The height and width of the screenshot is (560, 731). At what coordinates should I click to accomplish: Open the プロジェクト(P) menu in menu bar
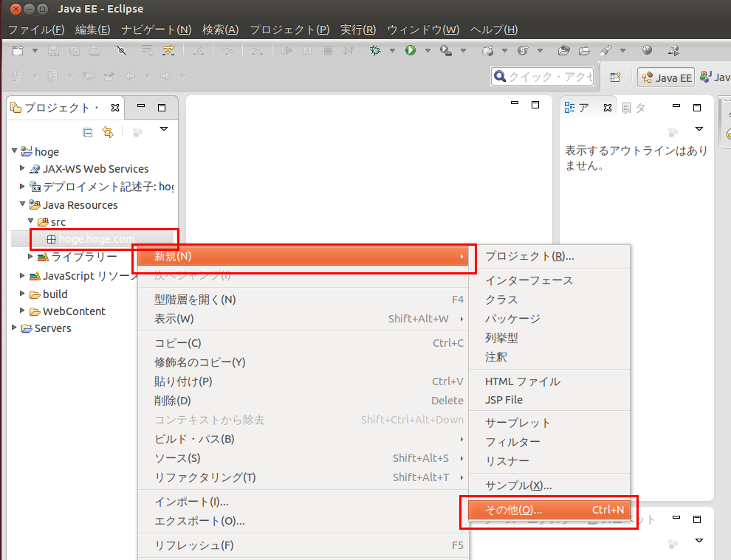289,30
